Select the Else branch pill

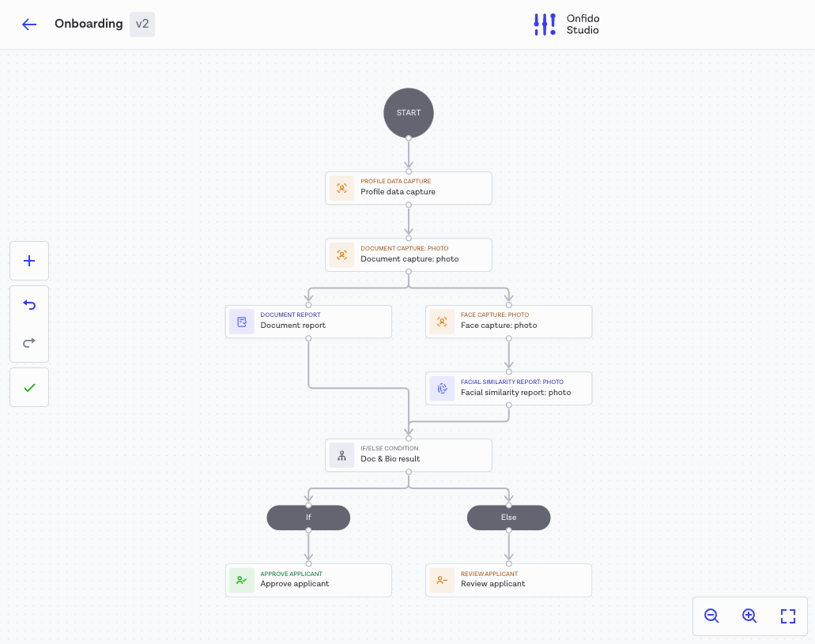(x=508, y=518)
